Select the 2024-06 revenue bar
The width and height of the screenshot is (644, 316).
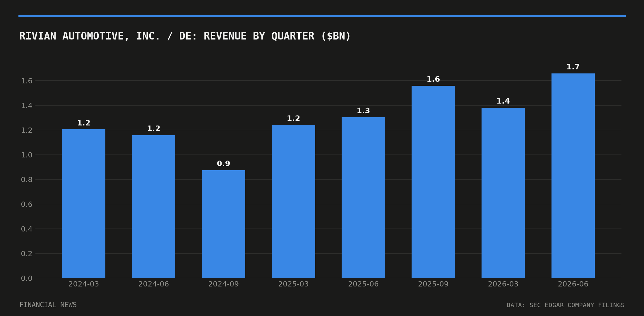(154, 207)
